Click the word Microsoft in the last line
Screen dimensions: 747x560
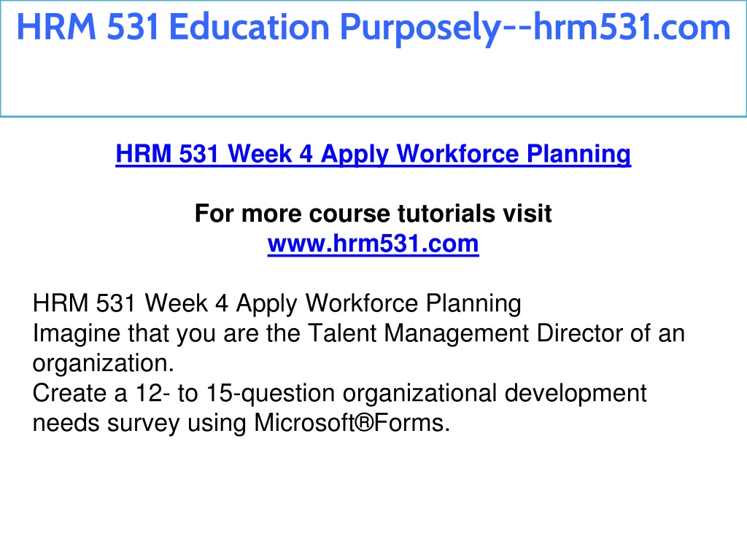304,423
